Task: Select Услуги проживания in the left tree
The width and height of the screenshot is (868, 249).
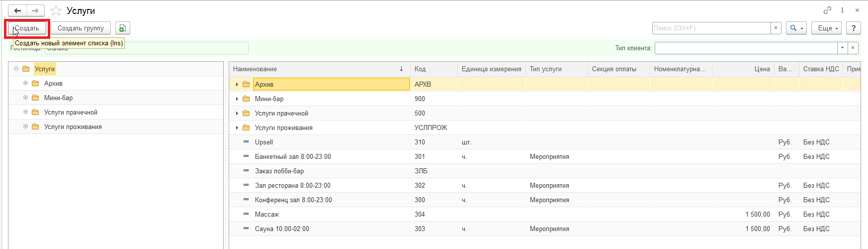Action: (73, 127)
